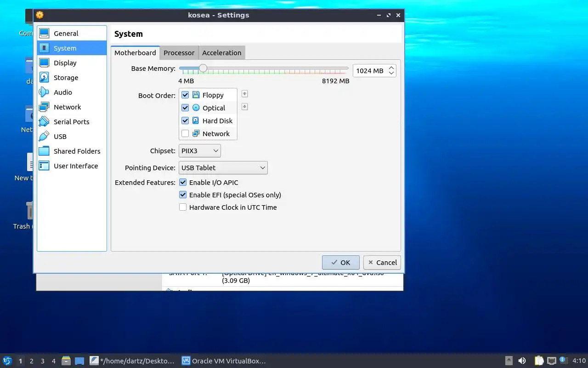Confirm settings with OK button

pyautogui.click(x=340, y=263)
